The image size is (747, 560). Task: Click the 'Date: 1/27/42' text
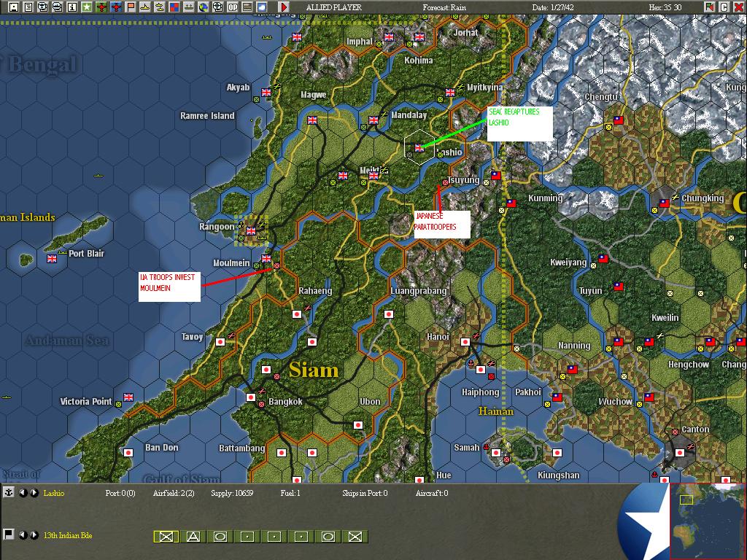click(x=554, y=7)
